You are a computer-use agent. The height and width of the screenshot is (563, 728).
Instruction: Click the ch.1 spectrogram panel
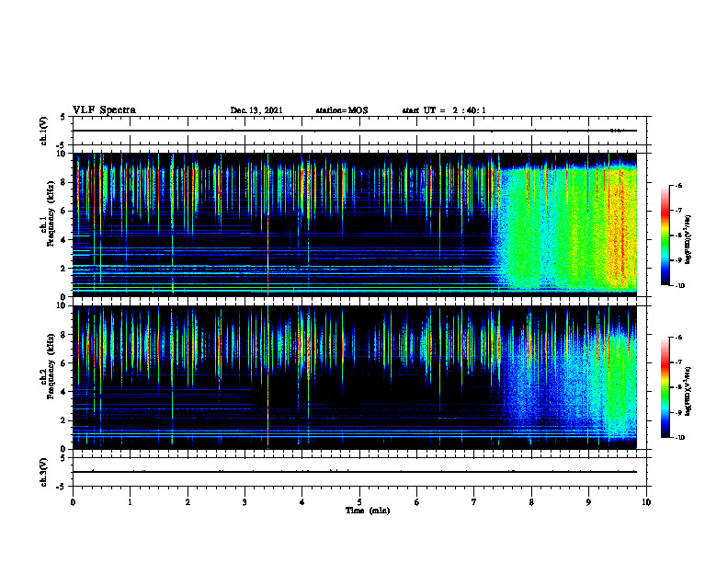355,224
